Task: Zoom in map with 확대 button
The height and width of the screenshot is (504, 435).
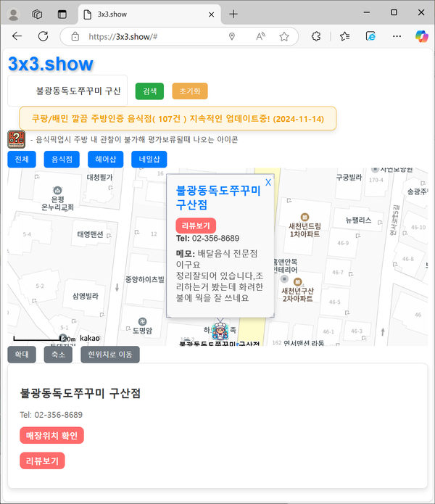Action: pos(22,355)
